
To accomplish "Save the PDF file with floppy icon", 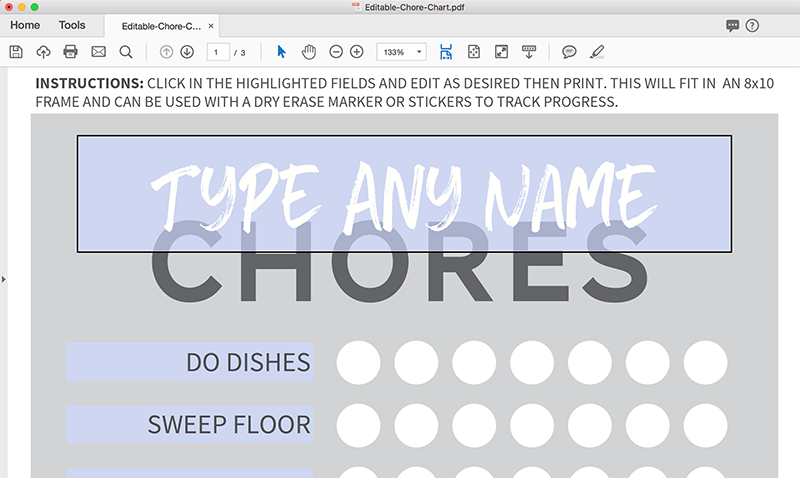I will [16, 52].
